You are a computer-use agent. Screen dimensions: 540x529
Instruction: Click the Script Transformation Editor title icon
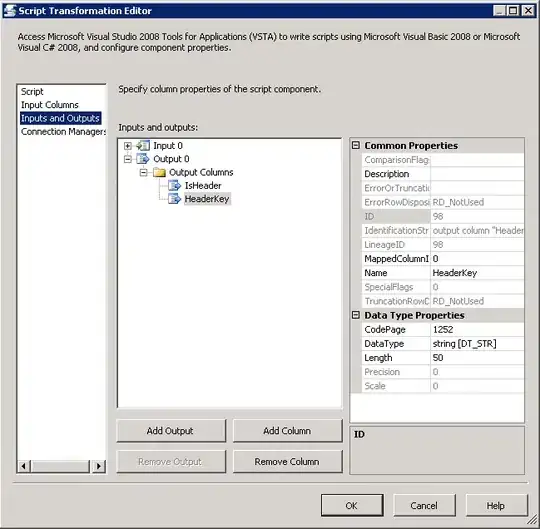click(x=10, y=11)
